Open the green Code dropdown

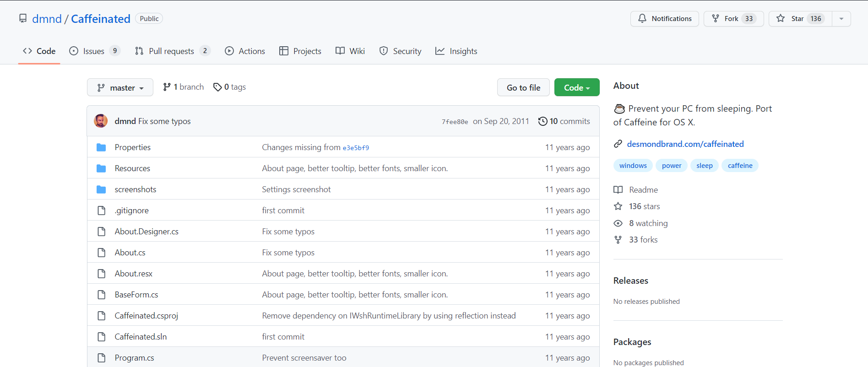[x=576, y=87]
